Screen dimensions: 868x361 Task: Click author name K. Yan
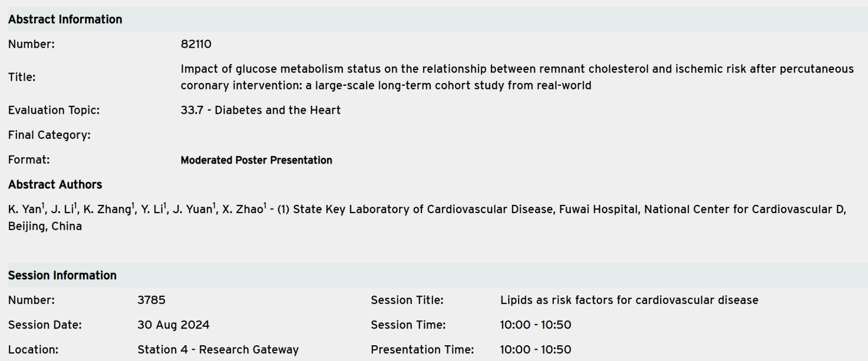click(x=24, y=210)
